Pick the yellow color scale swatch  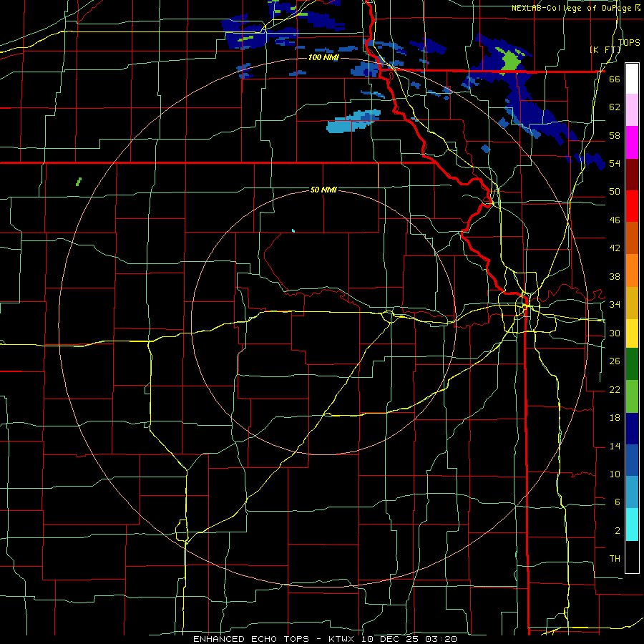[x=632, y=333]
